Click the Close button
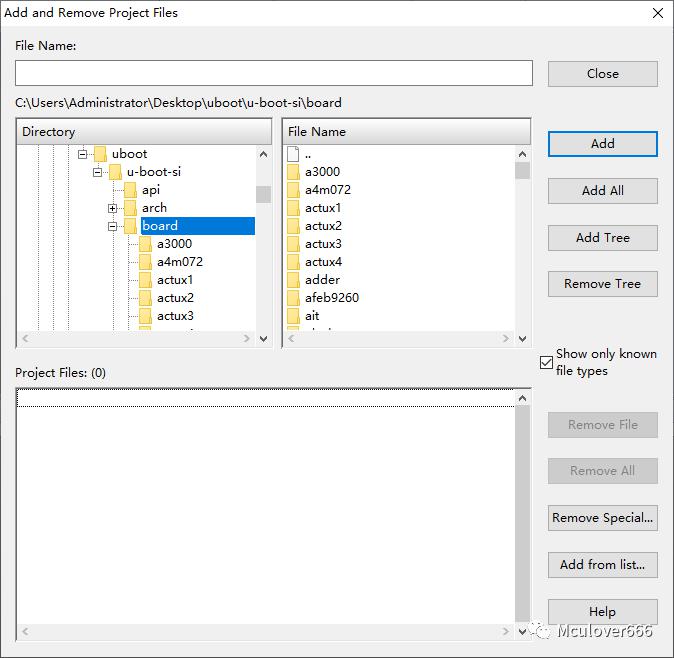This screenshot has height=658, width=674. point(603,74)
